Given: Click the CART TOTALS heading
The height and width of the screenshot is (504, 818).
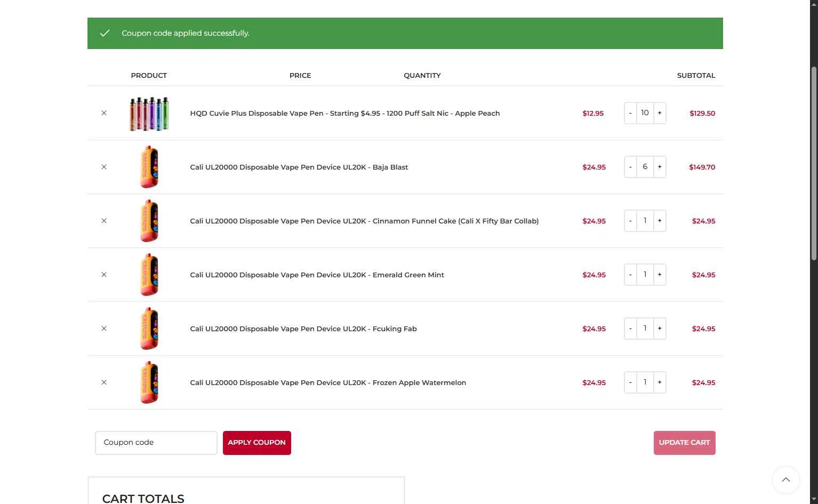Looking at the screenshot, I should click(143, 498).
